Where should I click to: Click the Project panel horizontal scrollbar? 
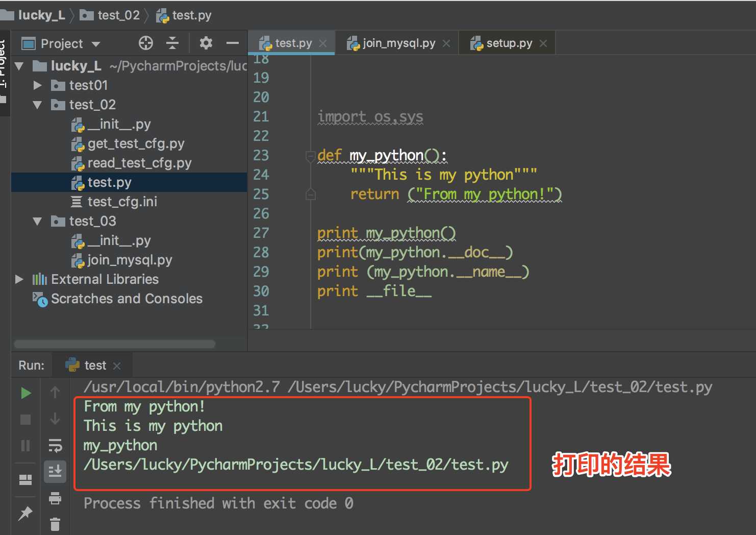(x=115, y=344)
